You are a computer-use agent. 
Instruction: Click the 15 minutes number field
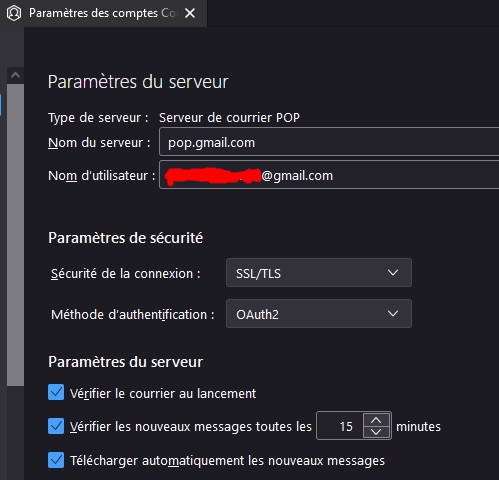[340, 426]
